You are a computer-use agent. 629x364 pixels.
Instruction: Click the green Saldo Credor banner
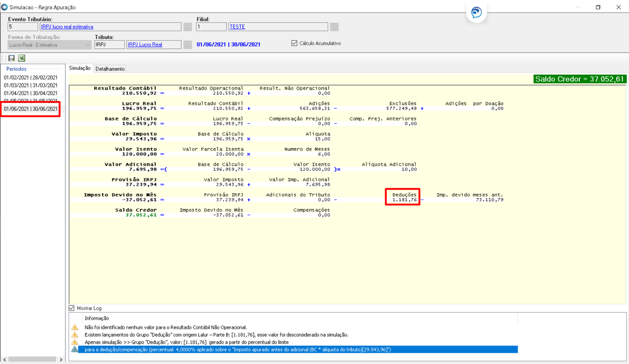(580, 79)
